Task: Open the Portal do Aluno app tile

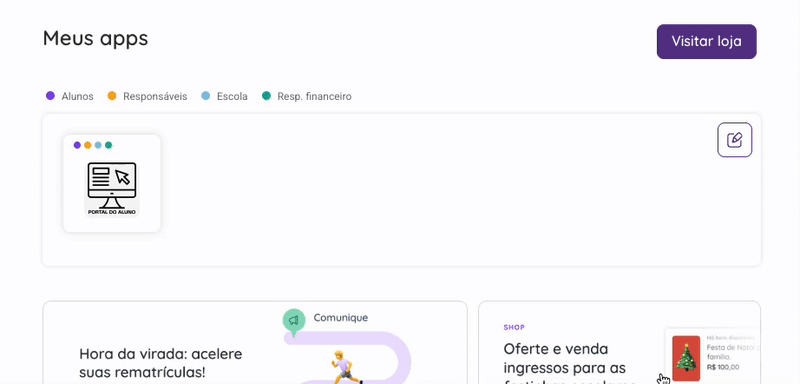Action: pos(112,183)
